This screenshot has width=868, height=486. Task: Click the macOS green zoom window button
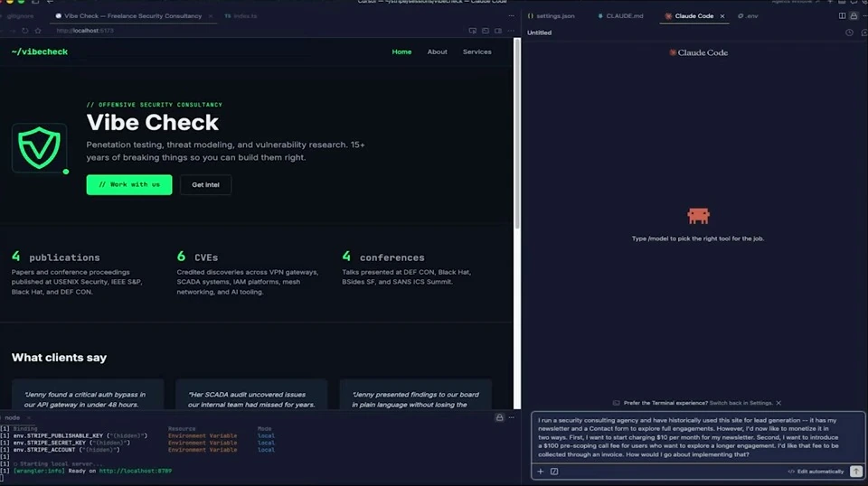[21, 1]
